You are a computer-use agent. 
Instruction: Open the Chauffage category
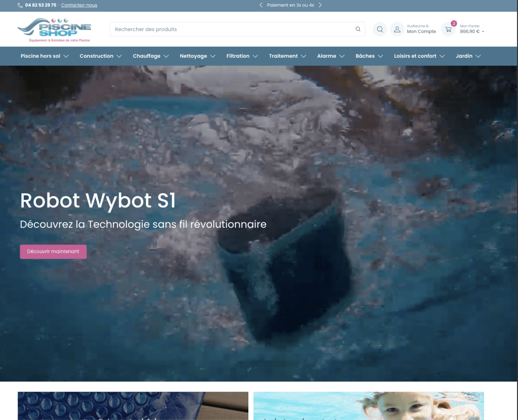147,56
